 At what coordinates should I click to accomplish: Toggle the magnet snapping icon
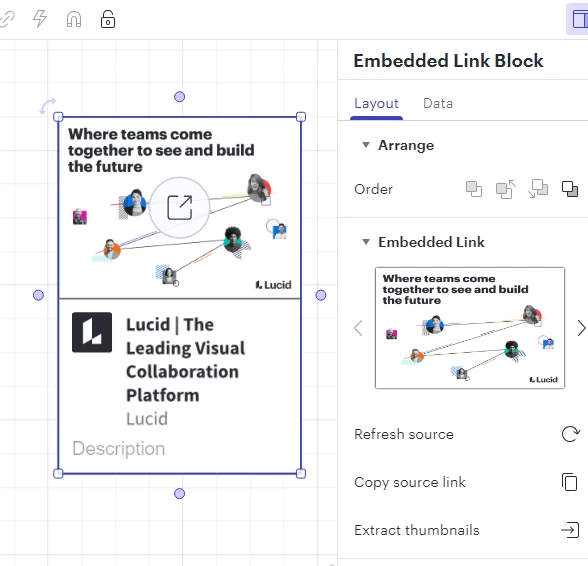click(x=74, y=19)
